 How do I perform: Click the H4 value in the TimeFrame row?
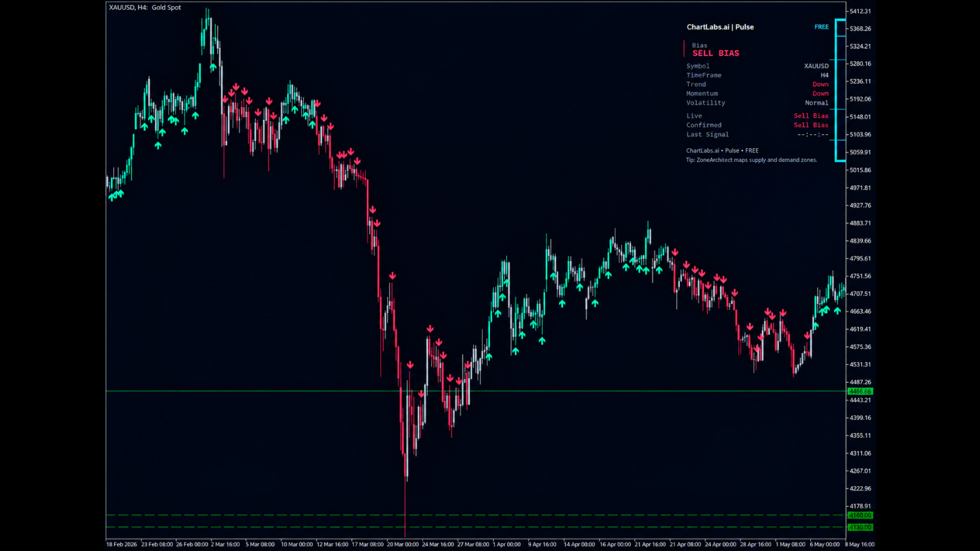point(824,75)
